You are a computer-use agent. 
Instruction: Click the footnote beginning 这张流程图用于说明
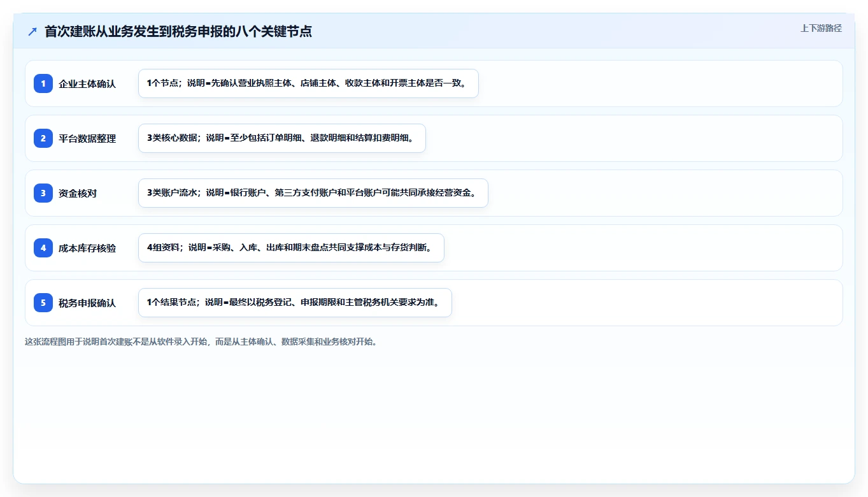click(201, 342)
